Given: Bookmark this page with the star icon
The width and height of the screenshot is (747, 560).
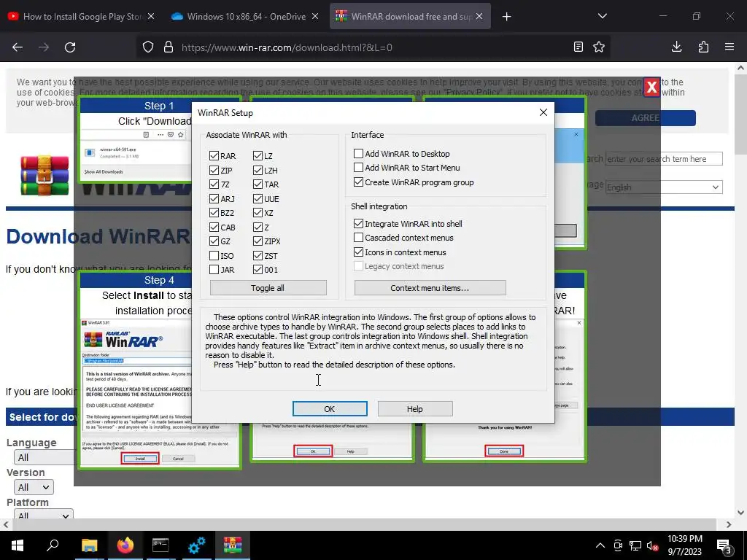Looking at the screenshot, I should click(x=599, y=47).
